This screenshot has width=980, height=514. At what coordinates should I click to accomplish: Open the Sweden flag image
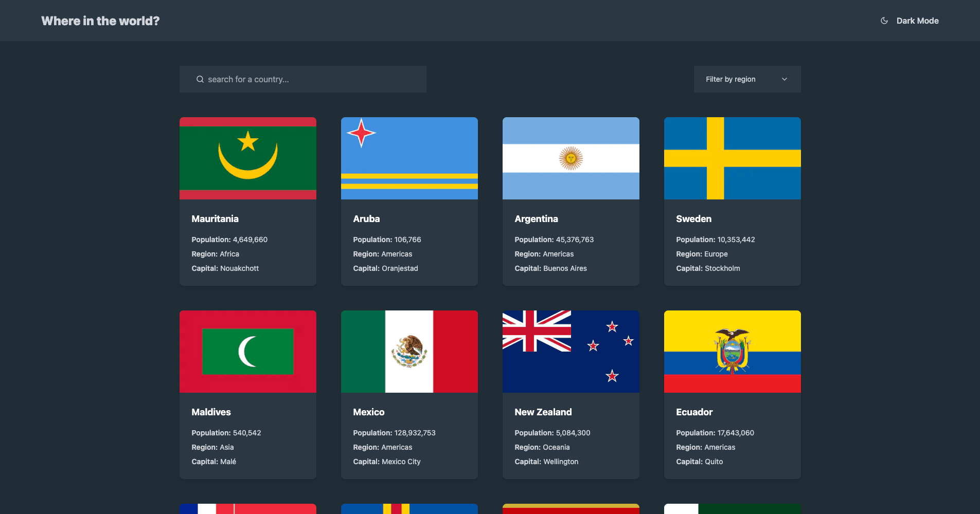click(x=733, y=158)
